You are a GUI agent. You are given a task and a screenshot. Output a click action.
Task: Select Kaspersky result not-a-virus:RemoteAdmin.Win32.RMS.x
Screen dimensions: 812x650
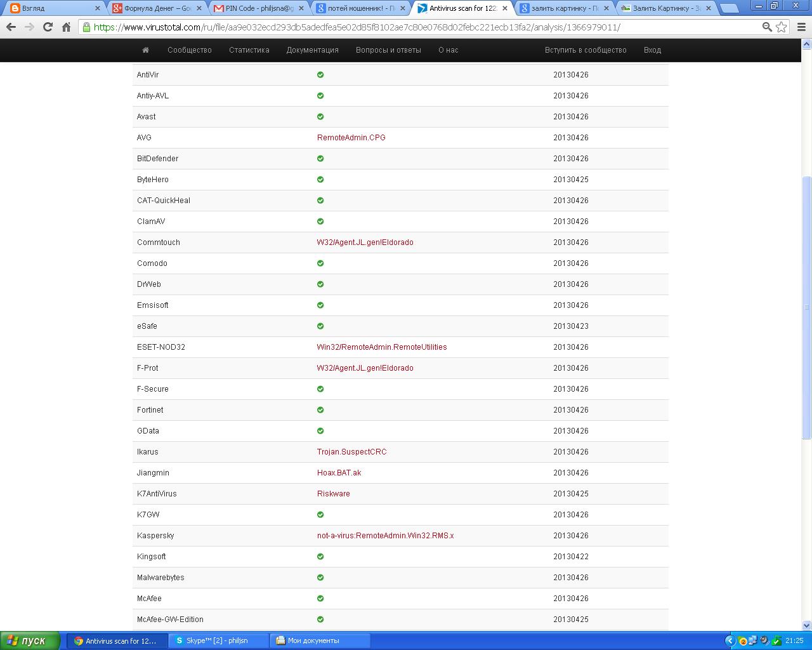coord(386,536)
